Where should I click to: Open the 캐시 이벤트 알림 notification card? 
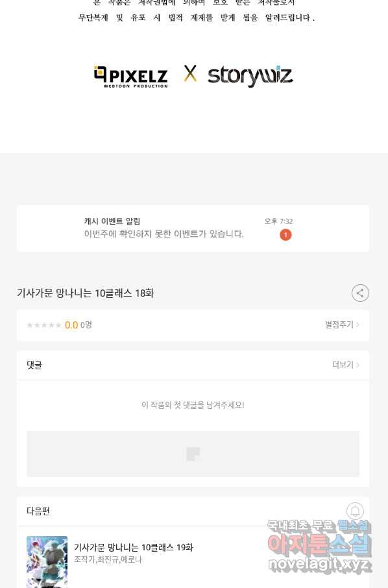[x=193, y=228]
